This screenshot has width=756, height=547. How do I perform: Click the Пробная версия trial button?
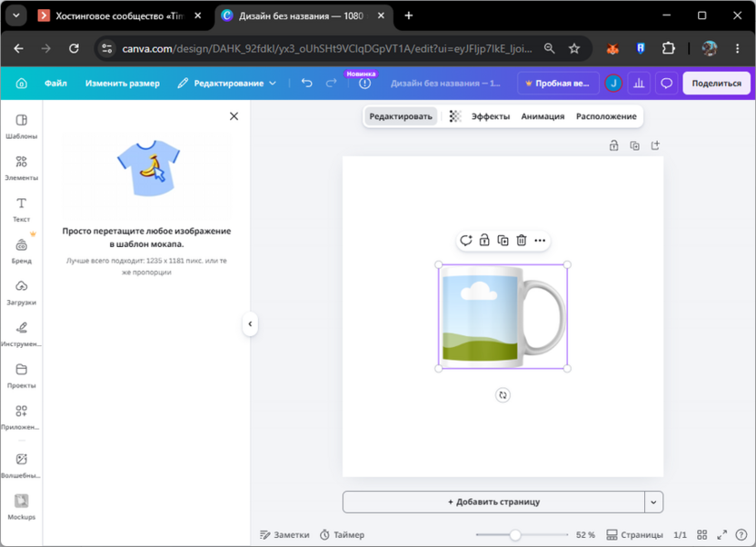coord(558,84)
